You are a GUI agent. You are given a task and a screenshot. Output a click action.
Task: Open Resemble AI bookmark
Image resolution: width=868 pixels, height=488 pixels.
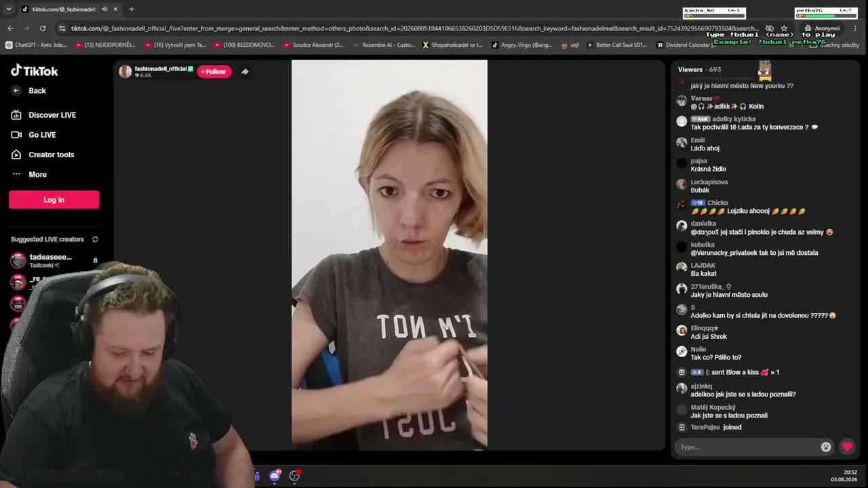pyautogui.click(x=383, y=45)
